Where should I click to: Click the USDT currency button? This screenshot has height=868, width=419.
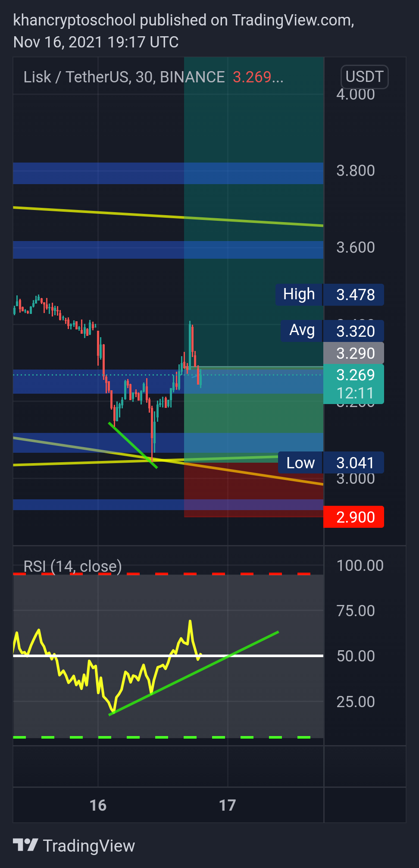pos(364,77)
